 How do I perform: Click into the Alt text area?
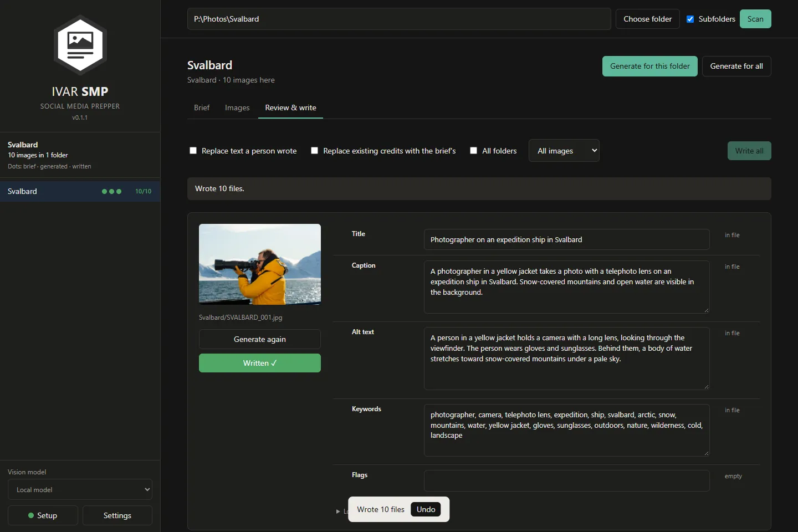pos(566,359)
